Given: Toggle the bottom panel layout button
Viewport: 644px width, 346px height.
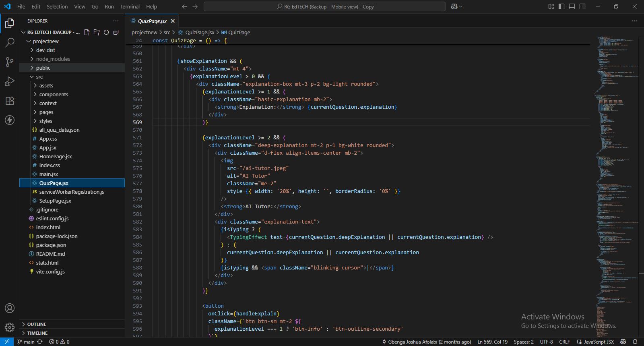Looking at the screenshot, I should coord(572,6).
